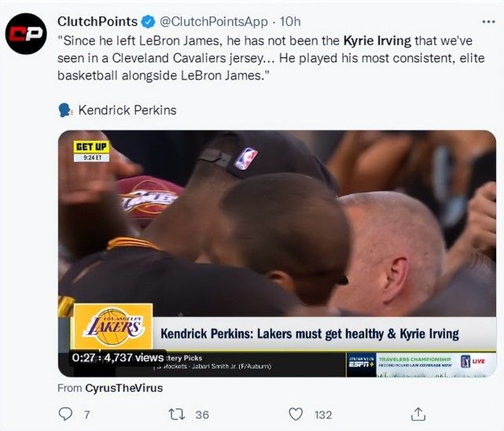Open the 10h timestamp link
Image resolution: width=504 pixels, height=431 pixels.
point(290,21)
